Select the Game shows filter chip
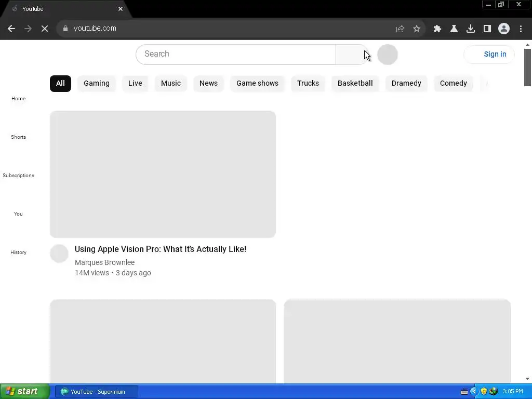 [x=257, y=84]
